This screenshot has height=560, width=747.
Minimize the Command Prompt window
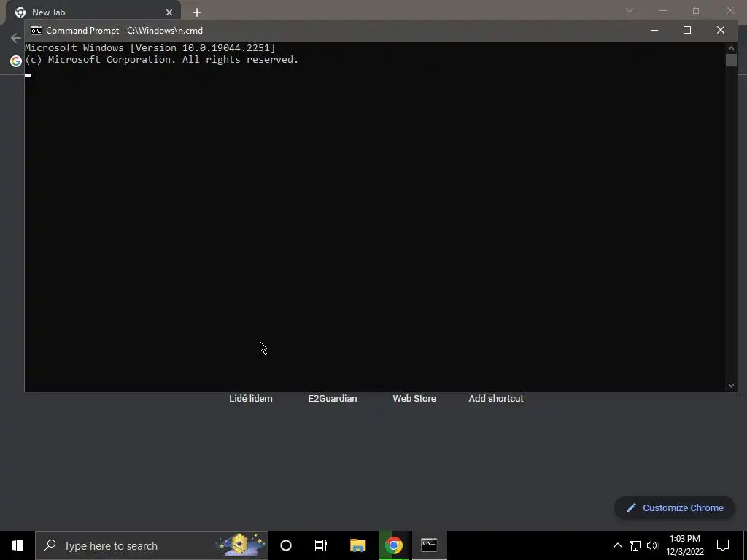coord(654,30)
